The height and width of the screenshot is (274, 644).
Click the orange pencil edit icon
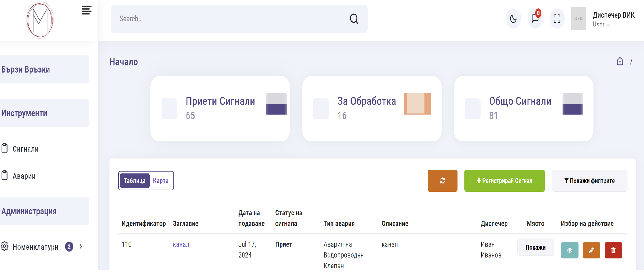(591, 250)
